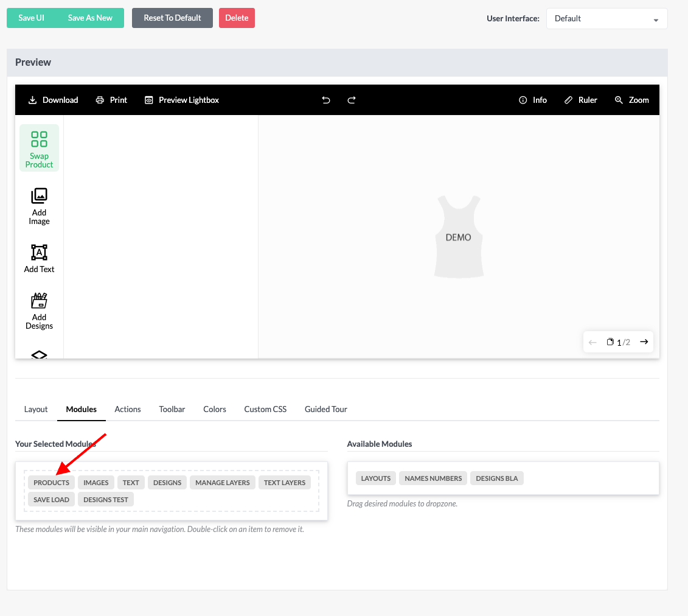Open Preview Lightbox

pos(182,100)
